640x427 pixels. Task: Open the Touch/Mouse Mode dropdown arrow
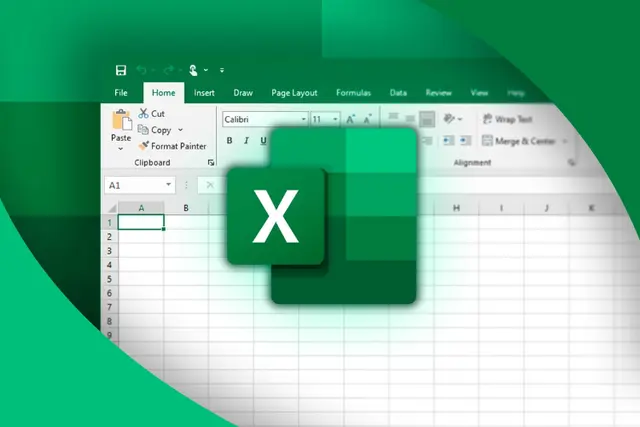coord(206,70)
